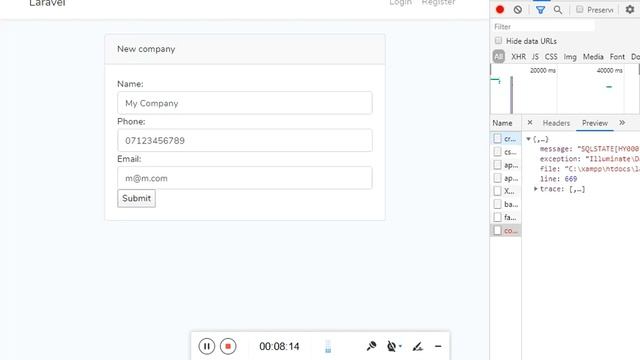Focus the Phone field with 07123456789

click(244, 140)
